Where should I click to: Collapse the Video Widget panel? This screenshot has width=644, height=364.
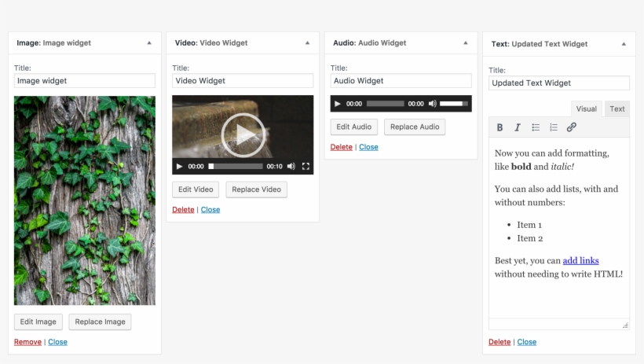307,43
